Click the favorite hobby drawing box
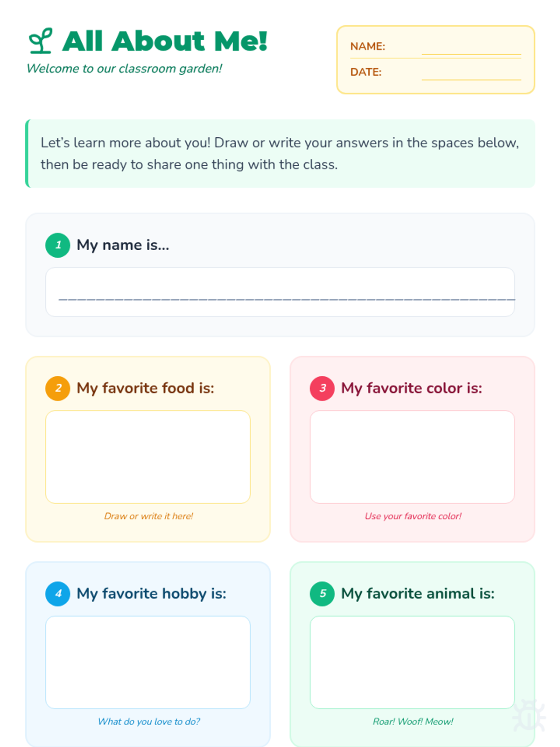The width and height of the screenshot is (560, 747). click(x=148, y=662)
